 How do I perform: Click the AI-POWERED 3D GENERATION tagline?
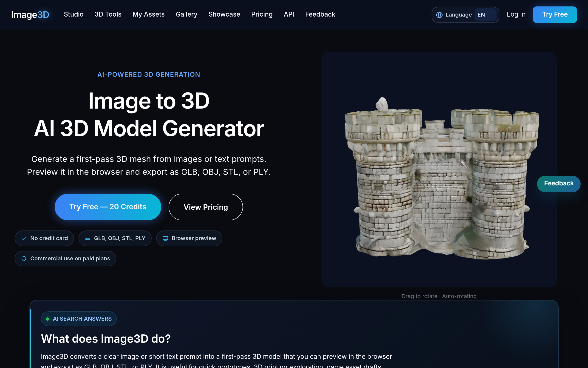pos(148,75)
